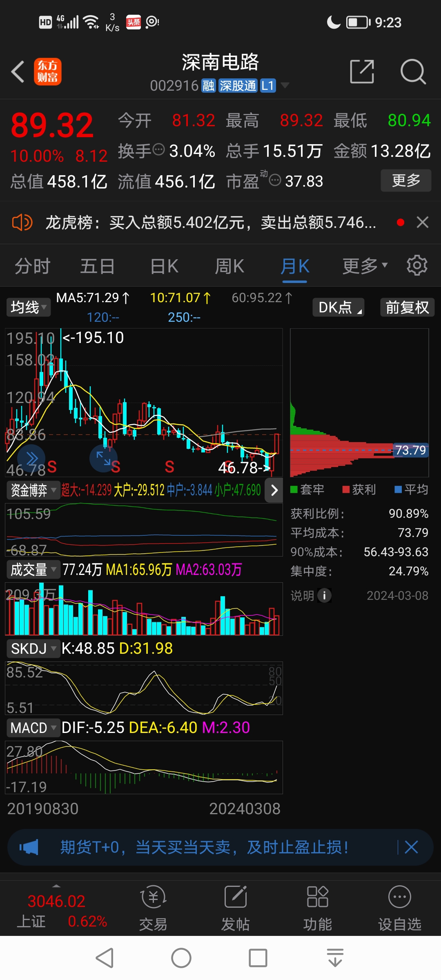Tap the 说明 info icon
Screen dimensions: 441x980
tap(324, 595)
